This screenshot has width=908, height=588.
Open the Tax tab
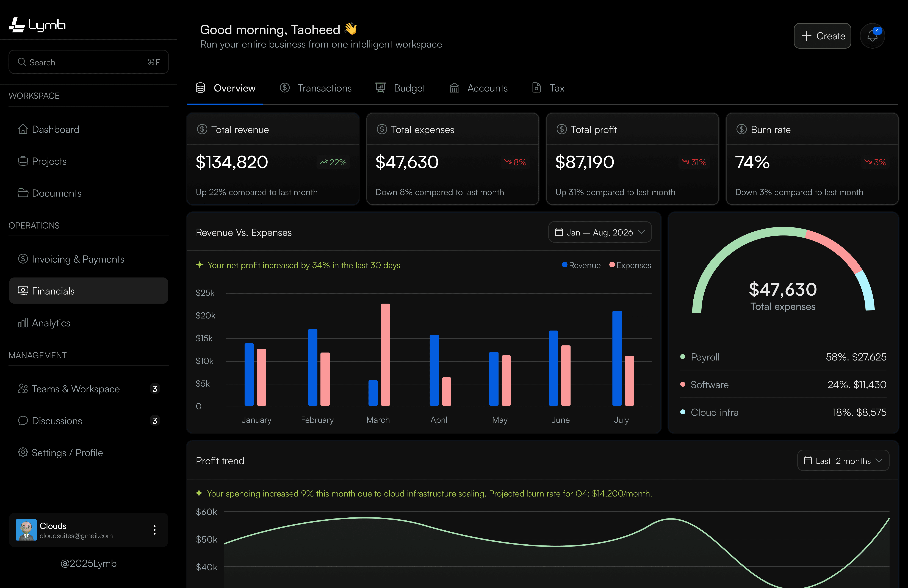[548, 88]
